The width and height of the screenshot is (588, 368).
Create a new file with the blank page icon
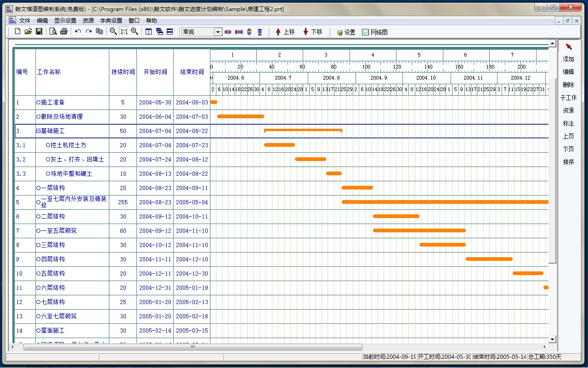(18, 32)
